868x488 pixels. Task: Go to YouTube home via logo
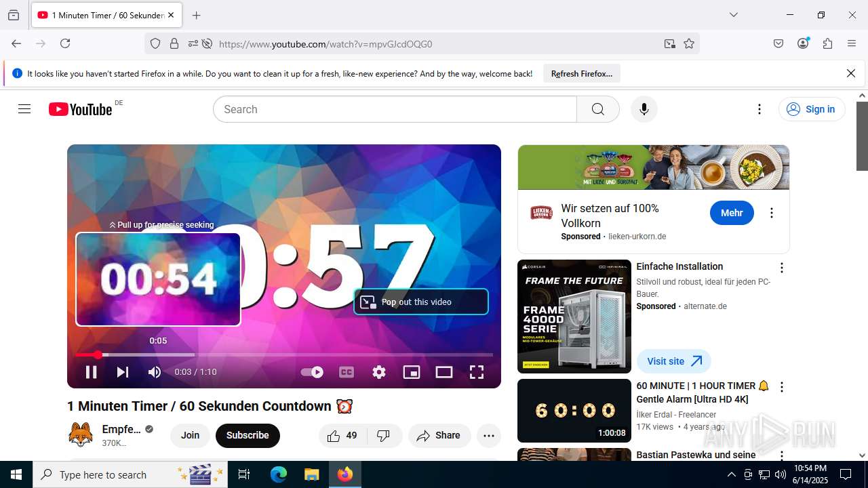(x=81, y=109)
